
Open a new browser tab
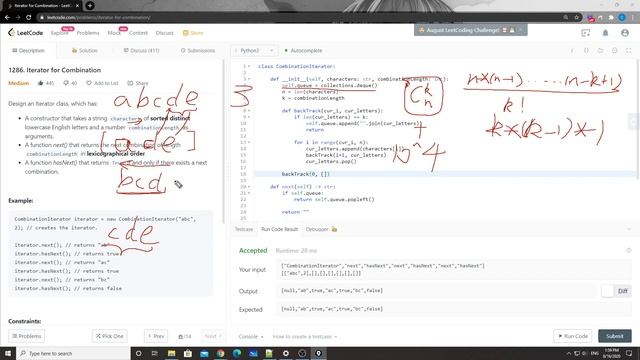tap(90, 6)
